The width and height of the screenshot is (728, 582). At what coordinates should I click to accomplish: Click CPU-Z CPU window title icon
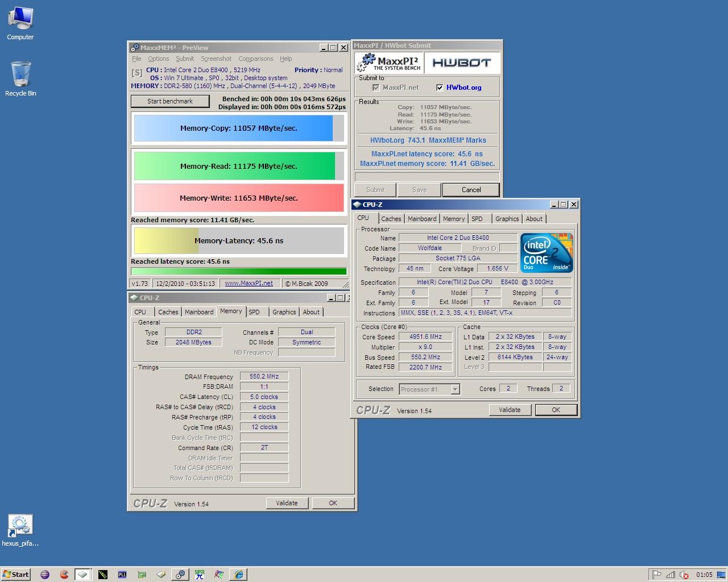[357, 205]
